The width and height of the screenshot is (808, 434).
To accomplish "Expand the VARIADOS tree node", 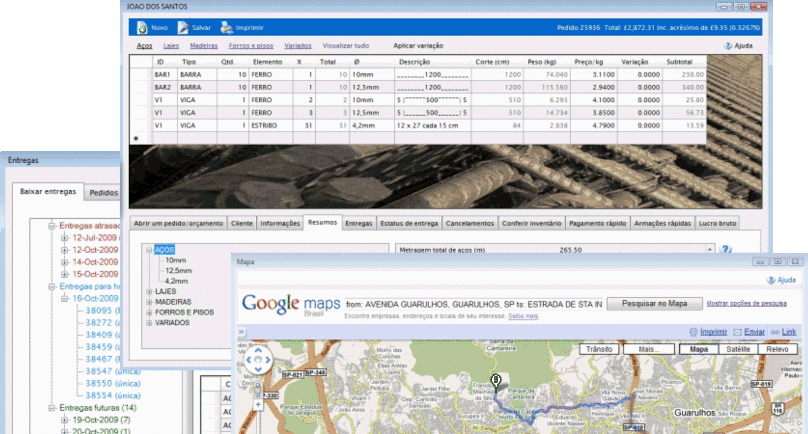I will click(149, 323).
